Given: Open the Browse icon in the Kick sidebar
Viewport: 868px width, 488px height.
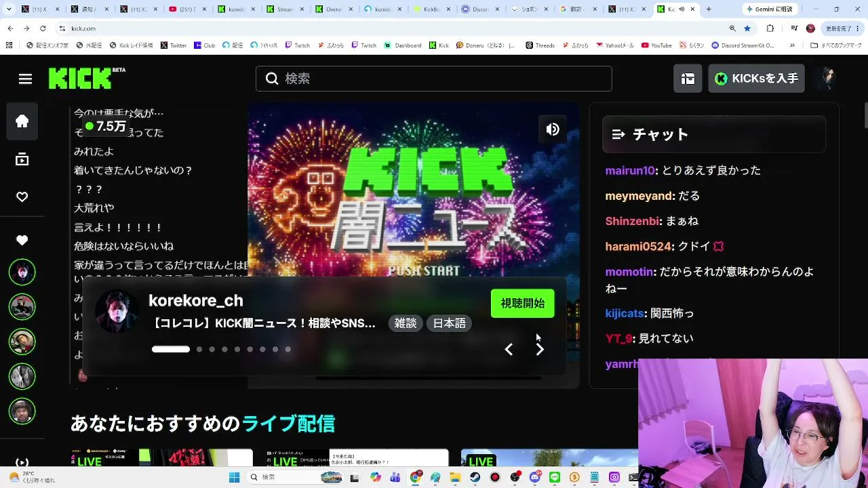Looking at the screenshot, I should (22, 159).
